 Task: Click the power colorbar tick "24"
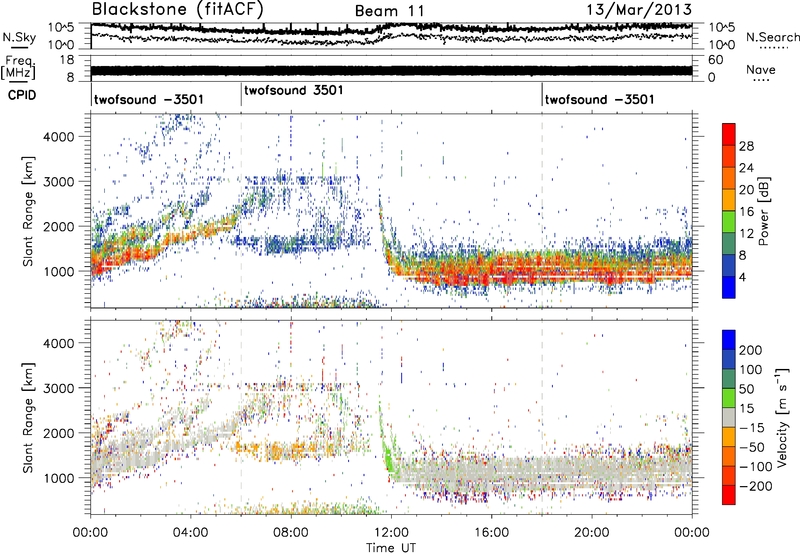coord(746,168)
